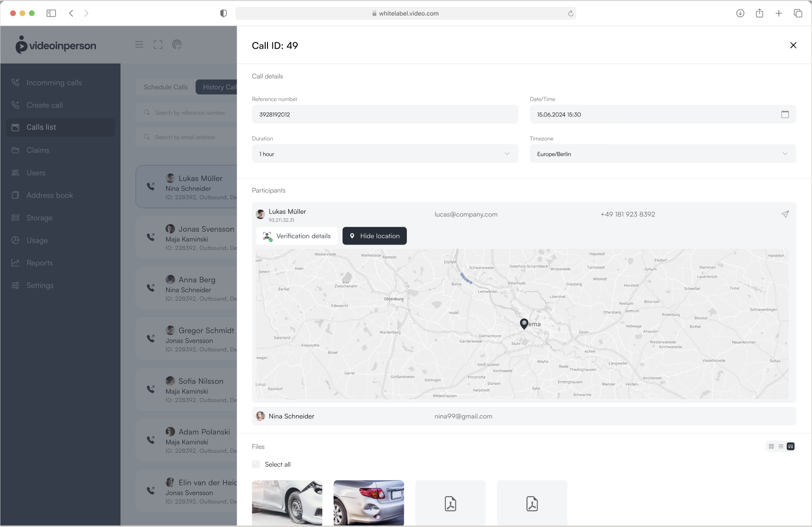This screenshot has height=527, width=812.
Task: Switch files to large tile view
Action: [791, 446]
